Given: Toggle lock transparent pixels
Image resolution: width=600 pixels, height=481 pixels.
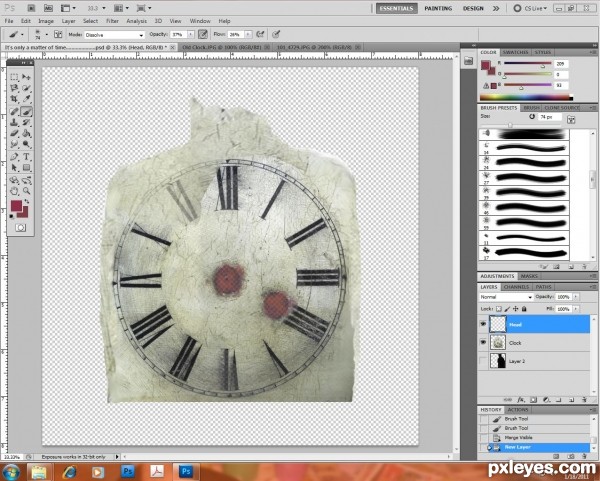Looking at the screenshot, I should [499, 309].
